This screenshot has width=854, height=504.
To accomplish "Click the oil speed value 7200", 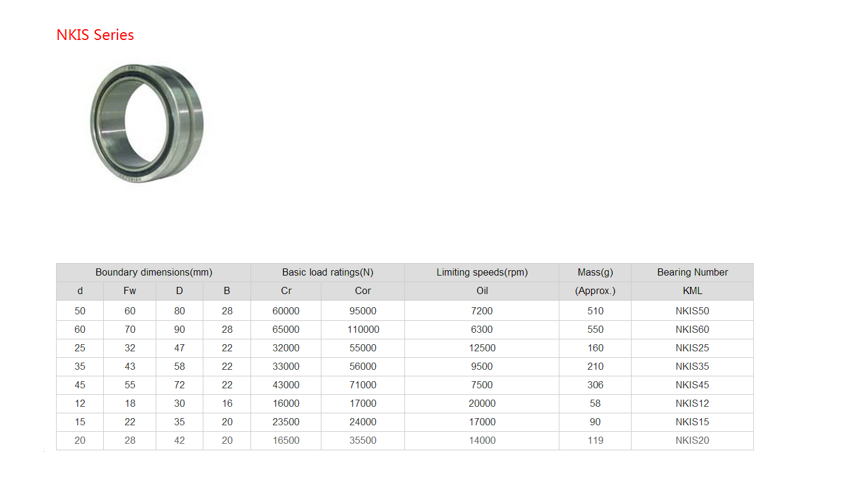I will (x=482, y=311).
